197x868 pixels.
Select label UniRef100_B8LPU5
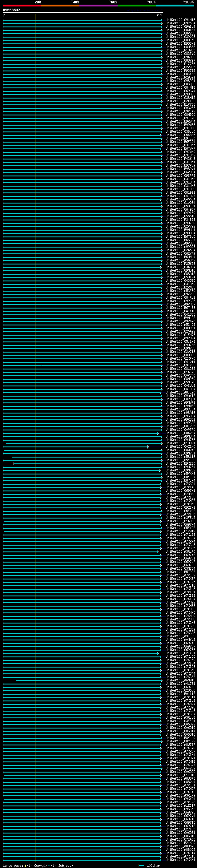[x=180, y=426]
